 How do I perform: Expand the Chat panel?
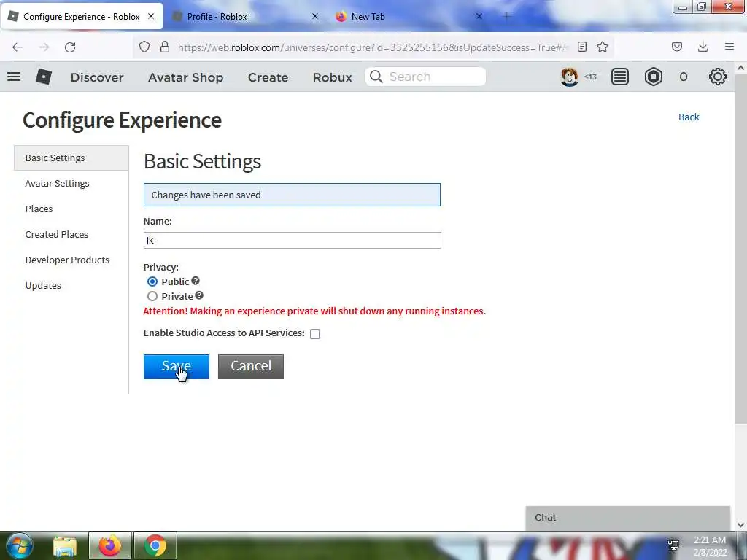(628, 518)
